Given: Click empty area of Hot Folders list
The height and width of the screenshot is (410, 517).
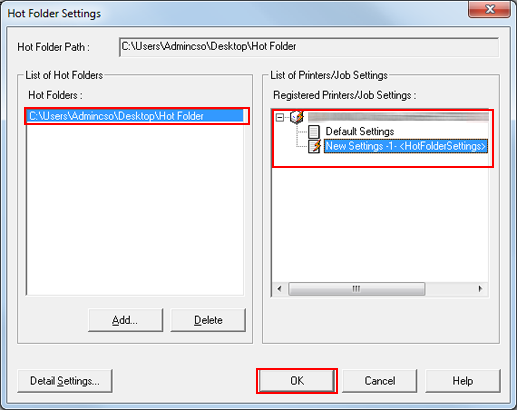Looking at the screenshot, I should pyautogui.click(x=135, y=208).
